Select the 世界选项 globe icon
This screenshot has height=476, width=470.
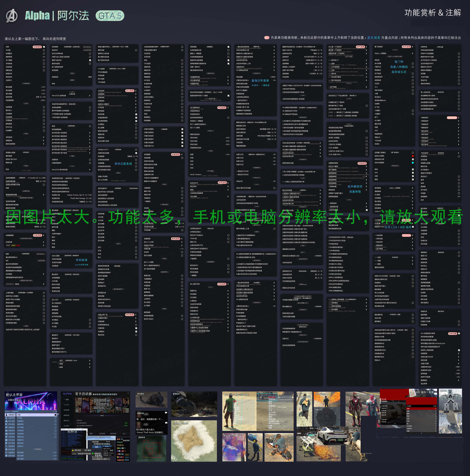click(6, 437)
